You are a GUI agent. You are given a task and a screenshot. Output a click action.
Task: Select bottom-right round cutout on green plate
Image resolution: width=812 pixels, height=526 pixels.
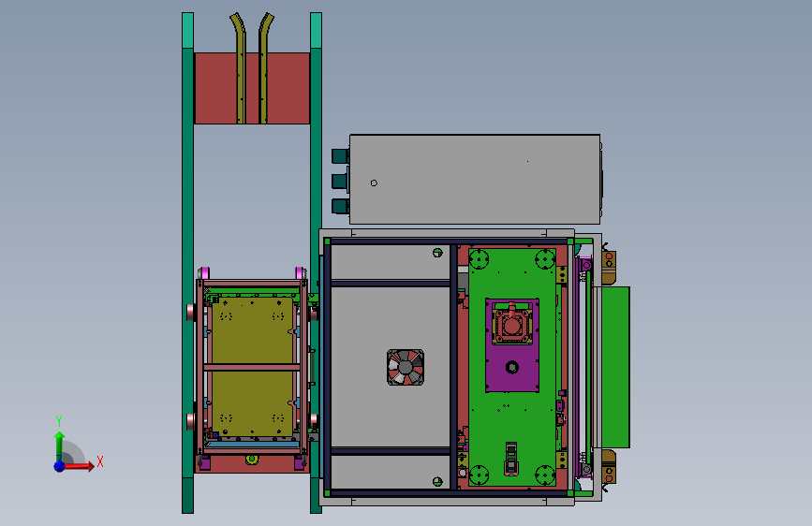545,475
